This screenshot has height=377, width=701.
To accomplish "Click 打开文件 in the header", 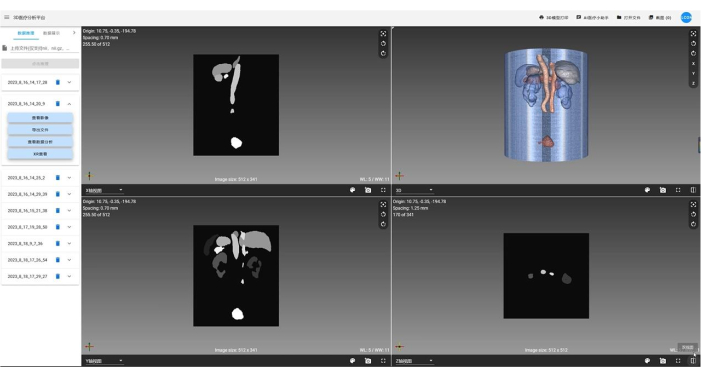I will [629, 17].
